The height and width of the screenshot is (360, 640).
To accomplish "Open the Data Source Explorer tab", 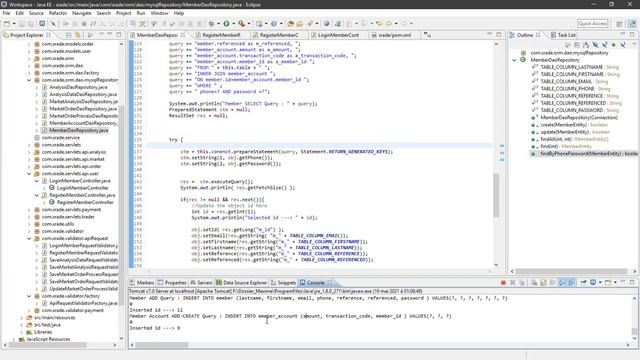I will click(241, 282).
